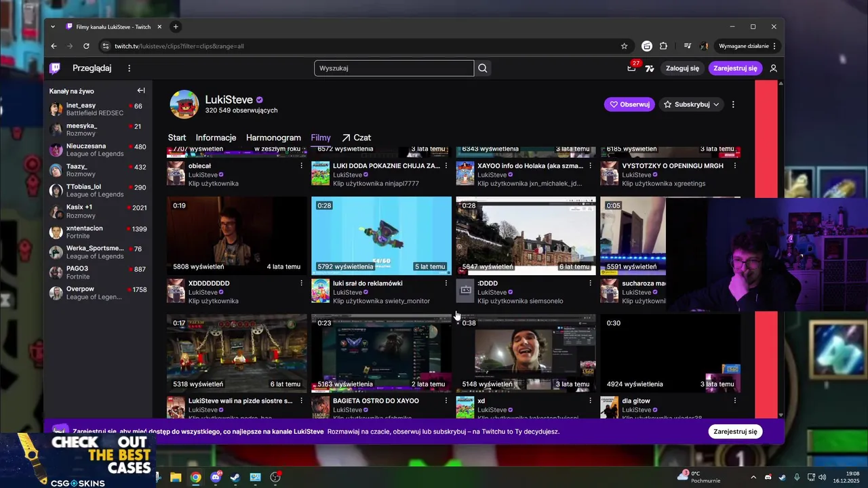This screenshot has width=868, height=488.
Task: Open Overpow channel in sidebar
Action: [99, 293]
